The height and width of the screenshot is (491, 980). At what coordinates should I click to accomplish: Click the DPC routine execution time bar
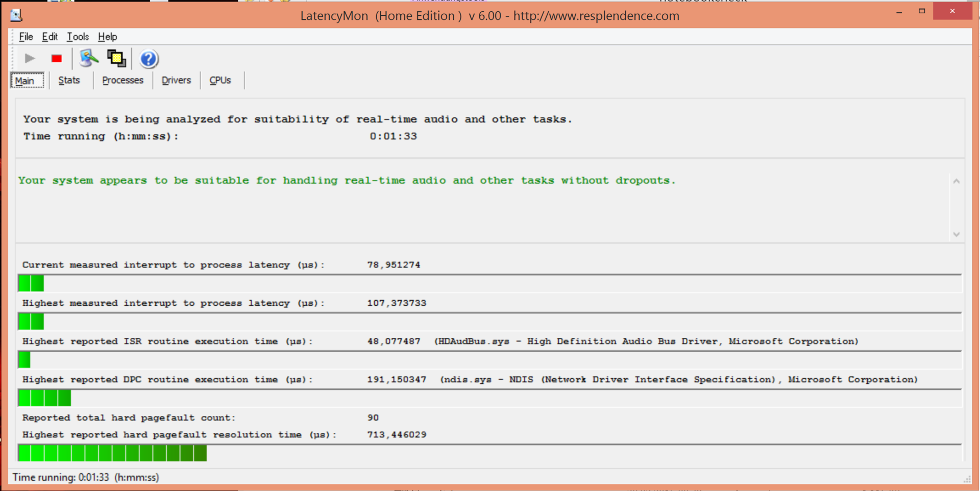489,398
